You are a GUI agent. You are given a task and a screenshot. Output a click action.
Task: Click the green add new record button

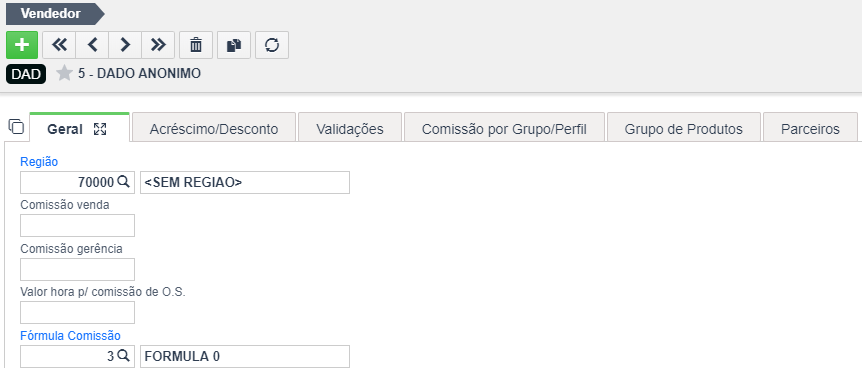[22, 45]
